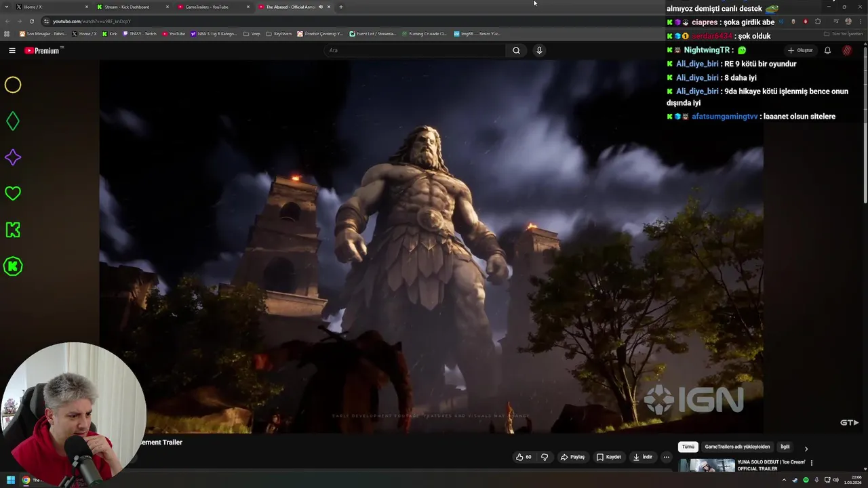Open NBA 3. Lig 8 Katego bookmark
The height and width of the screenshot is (488, 868).
coord(214,34)
